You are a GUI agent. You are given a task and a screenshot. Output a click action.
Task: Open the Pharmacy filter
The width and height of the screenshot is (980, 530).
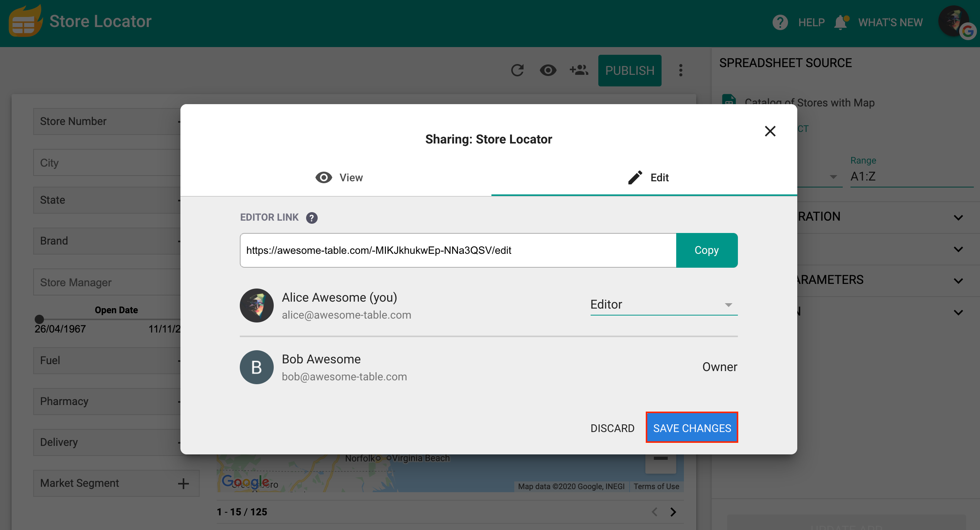point(107,402)
